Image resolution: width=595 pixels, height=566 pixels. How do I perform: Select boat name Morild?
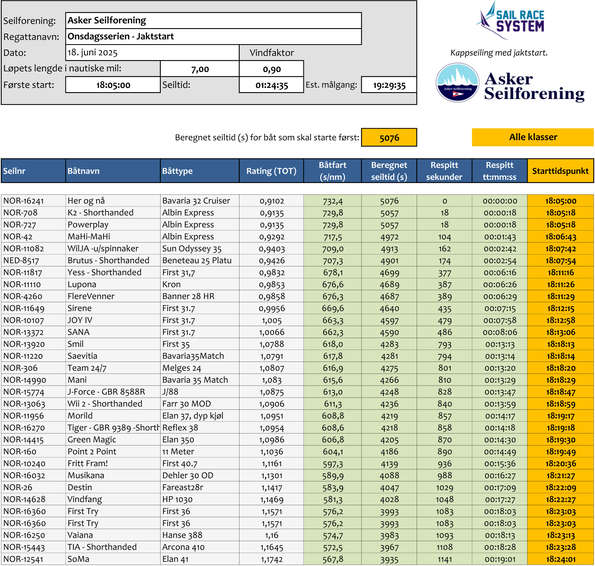[x=80, y=416]
